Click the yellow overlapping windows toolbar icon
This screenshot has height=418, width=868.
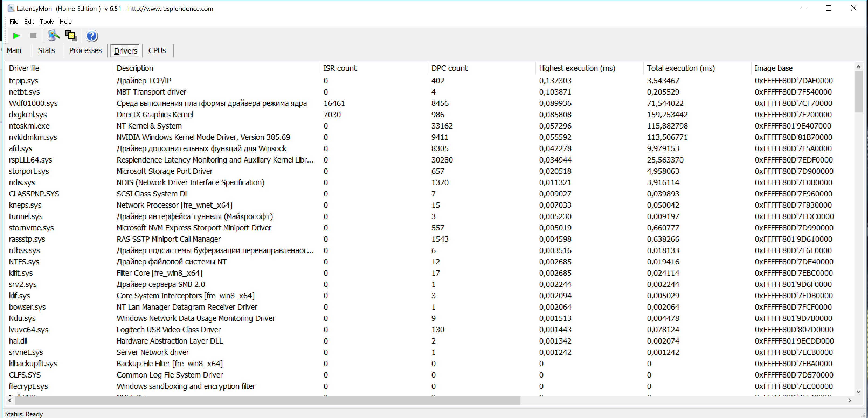point(71,36)
